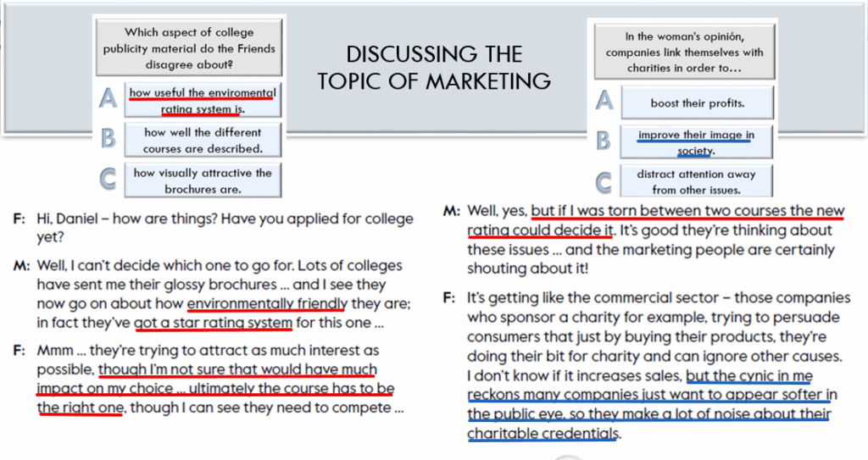Click the letter A beside 'boost their profits'

(x=604, y=101)
